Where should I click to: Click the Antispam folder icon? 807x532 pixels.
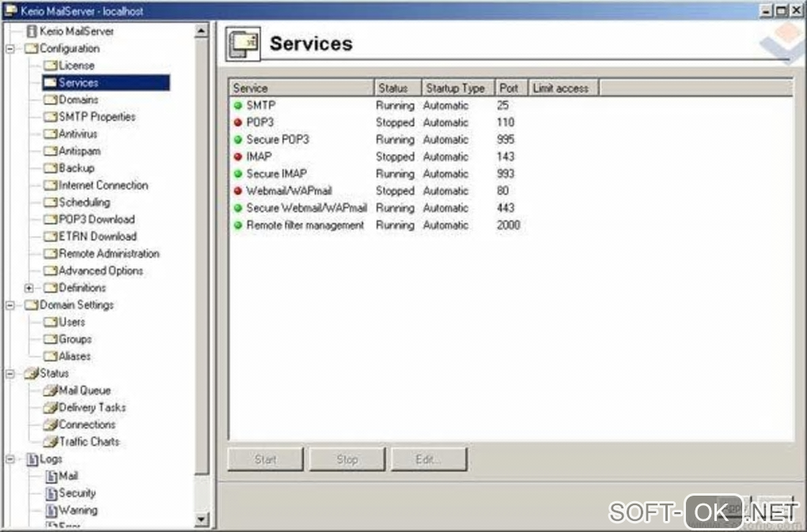click(x=51, y=151)
